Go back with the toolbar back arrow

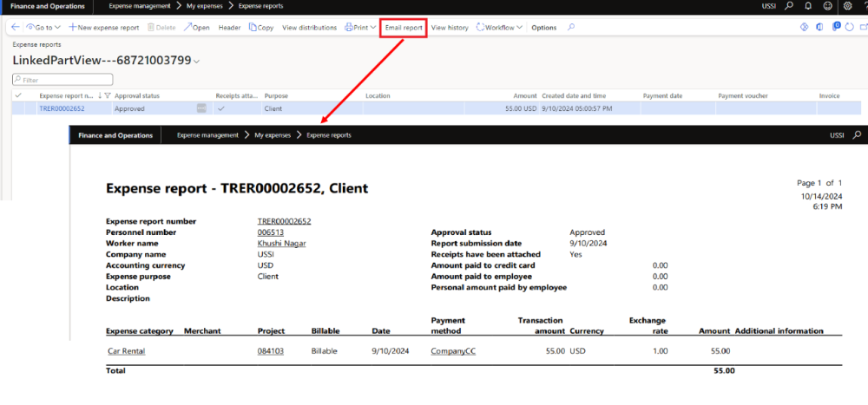(x=15, y=27)
